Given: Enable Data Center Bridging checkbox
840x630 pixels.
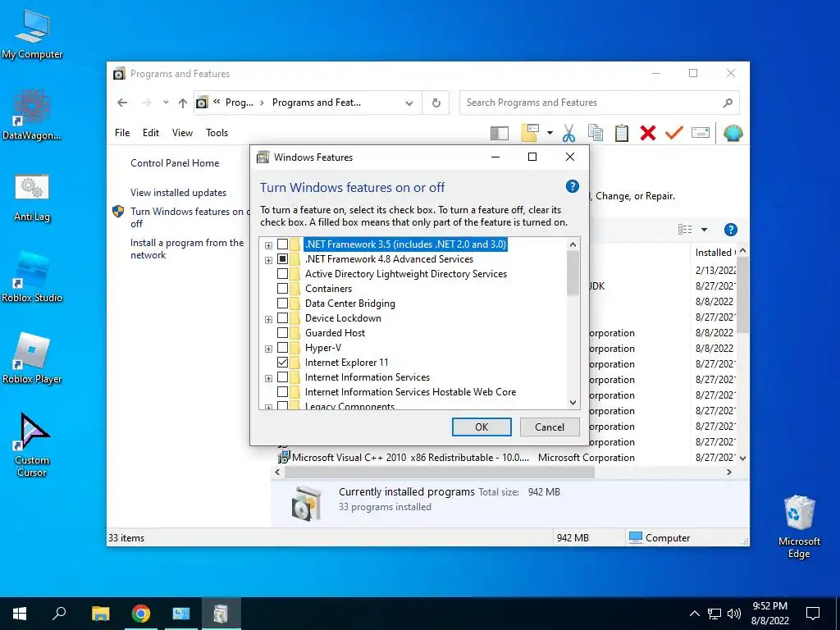Looking at the screenshot, I should (x=282, y=304).
